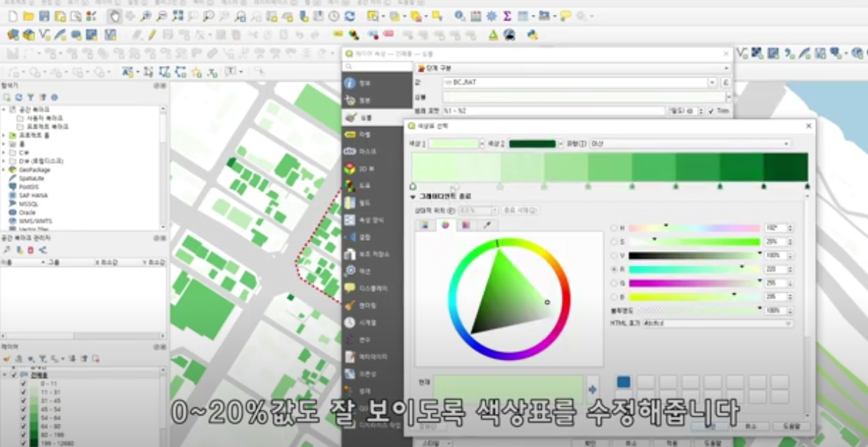Click the Add Layer icon in Browser panel
The width and height of the screenshot is (868, 447).
6,97
